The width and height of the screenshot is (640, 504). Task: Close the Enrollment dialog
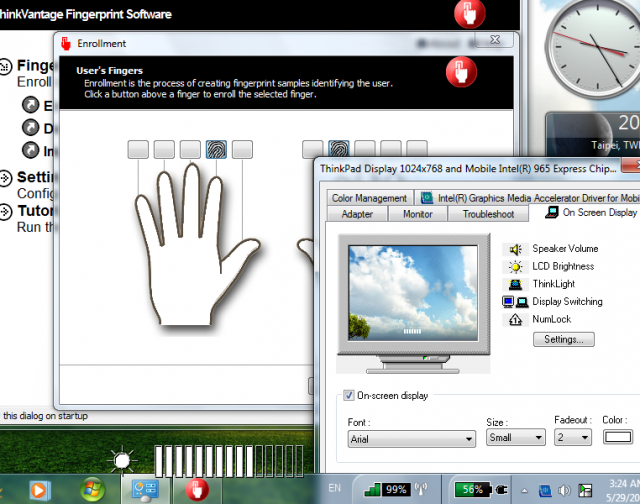coord(495,40)
